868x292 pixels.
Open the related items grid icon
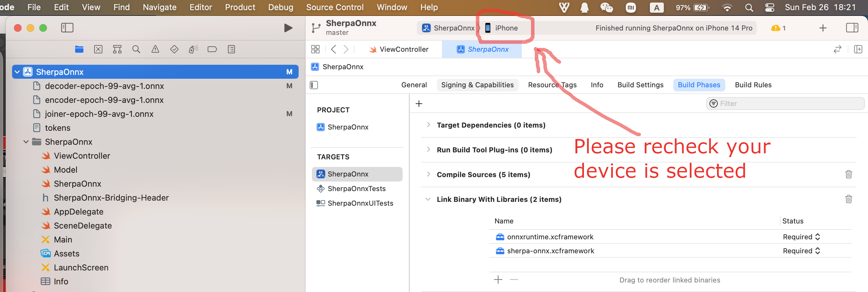(x=315, y=50)
